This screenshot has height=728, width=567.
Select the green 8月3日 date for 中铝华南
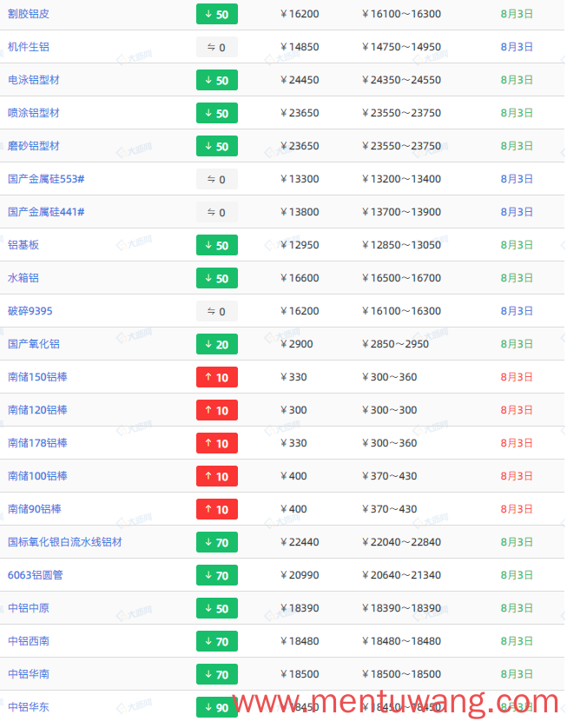point(517,673)
